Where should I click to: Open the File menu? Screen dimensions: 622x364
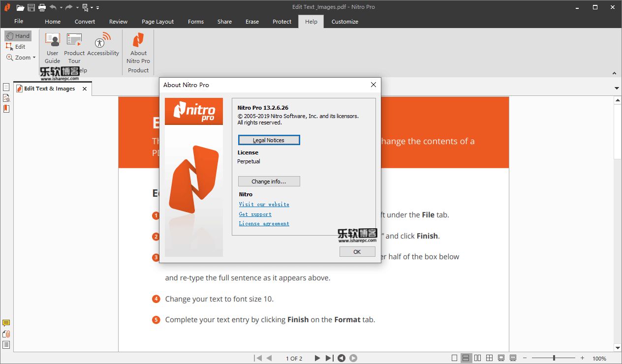pyautogui.click(x=19, y=21)
